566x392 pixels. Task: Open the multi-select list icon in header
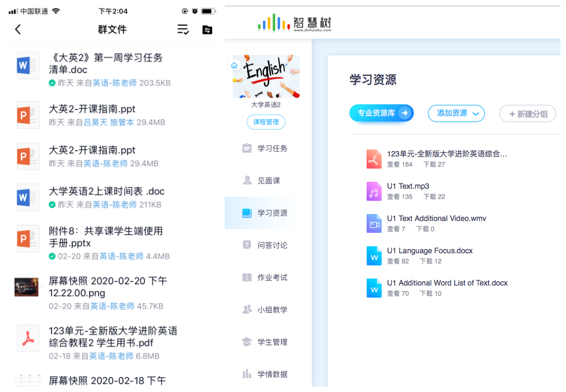[183, 30]
